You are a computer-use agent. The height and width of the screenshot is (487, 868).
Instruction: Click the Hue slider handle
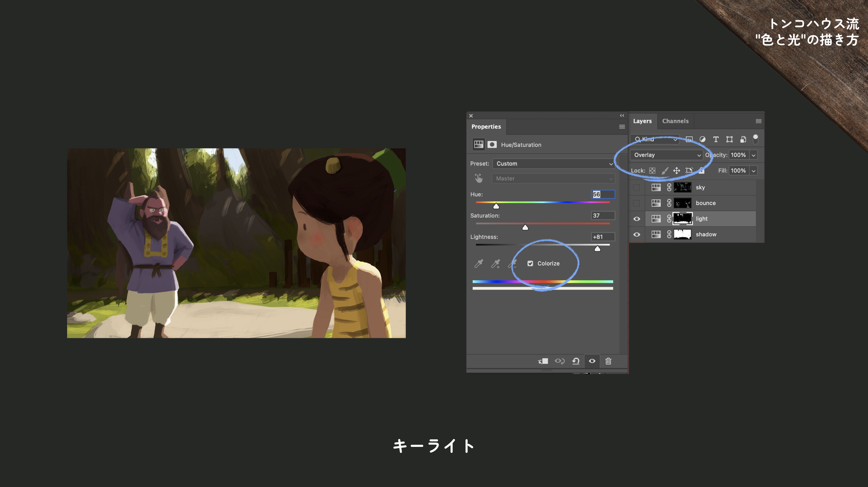point(496,206)
